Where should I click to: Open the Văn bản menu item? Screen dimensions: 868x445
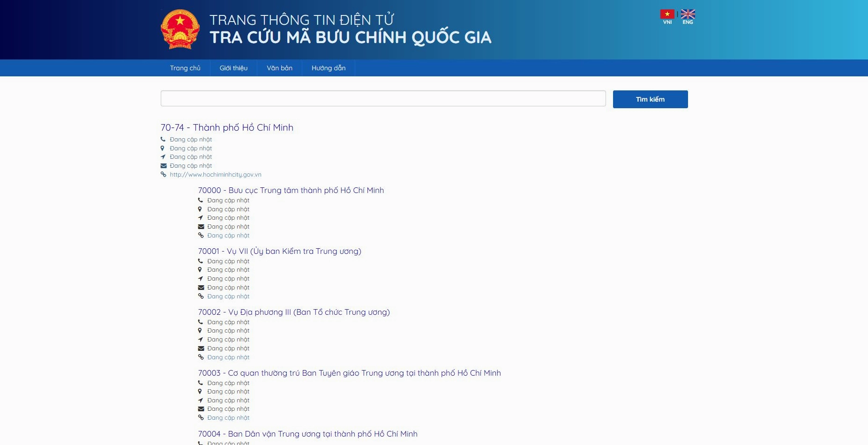(x=280, y=68)
